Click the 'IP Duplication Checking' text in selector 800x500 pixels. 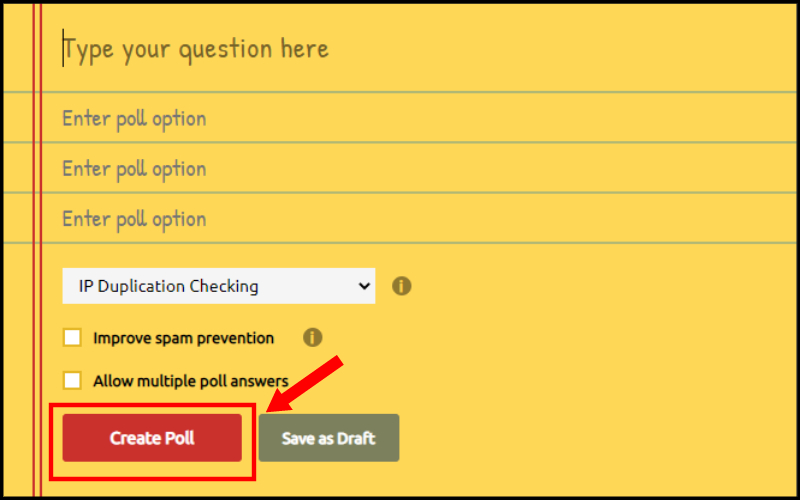click(168, 286)
